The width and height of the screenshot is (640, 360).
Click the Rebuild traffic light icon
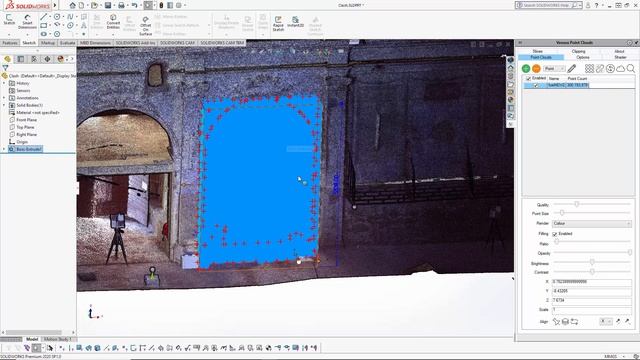tap(161, 5)
